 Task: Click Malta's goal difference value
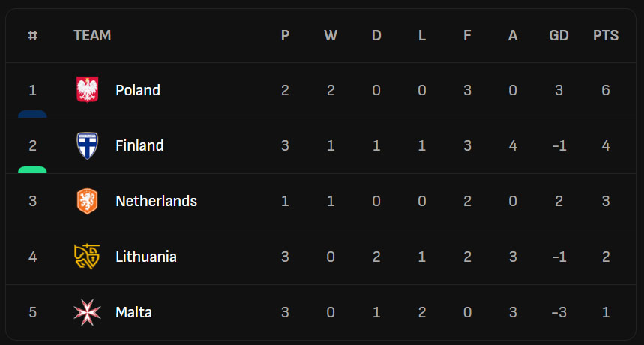coord(559,312)
